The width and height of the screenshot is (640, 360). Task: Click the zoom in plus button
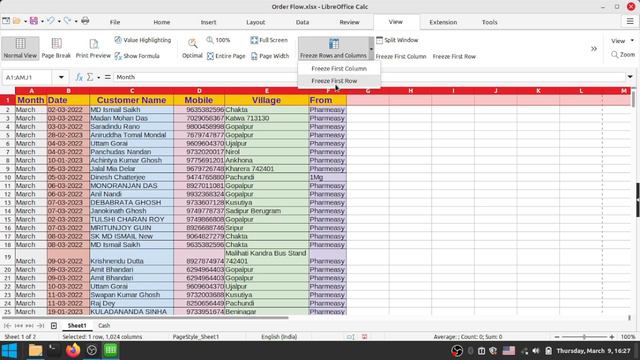pos(611,337)
